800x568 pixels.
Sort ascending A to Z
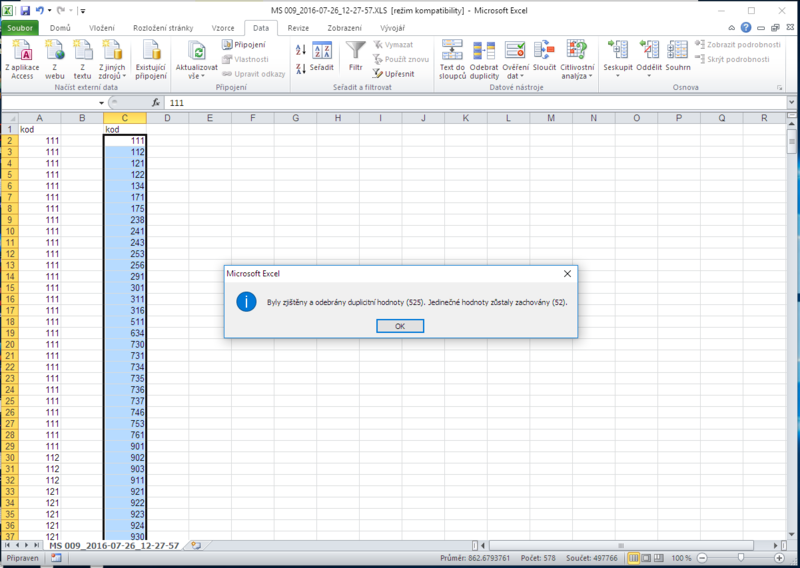[x=301, y=50]
